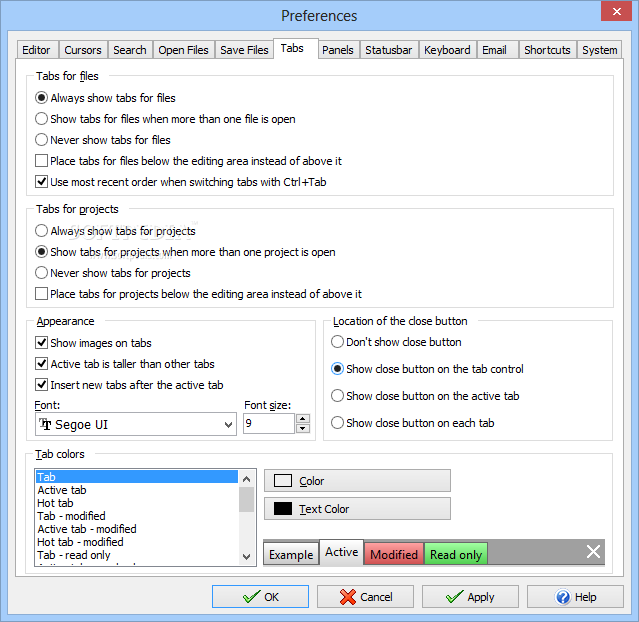Select 'Hot tab' in the colors list
The width and height of the screenshot is (639, 622).
pyautogui.click(x=137, y=503)
